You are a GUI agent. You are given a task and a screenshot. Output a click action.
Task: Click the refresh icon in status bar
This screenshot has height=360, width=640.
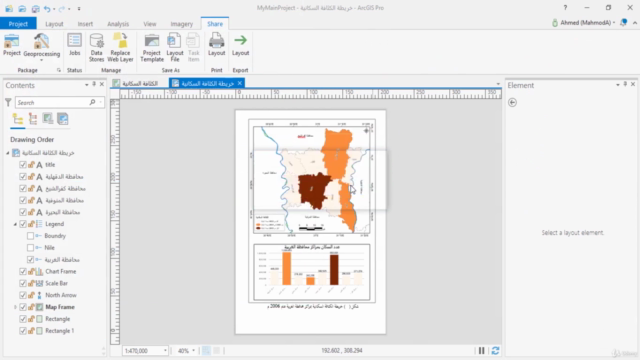[495, 351]
